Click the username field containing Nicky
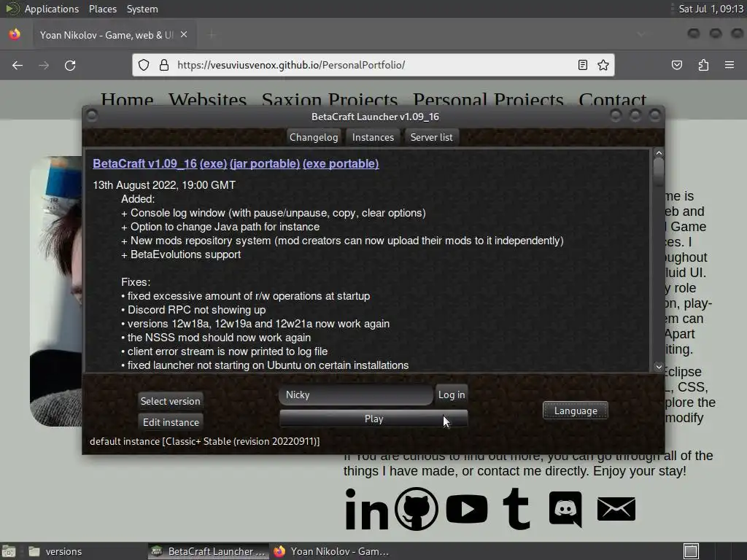This screenshot has width=747, height=560. [x=356, y=394]
